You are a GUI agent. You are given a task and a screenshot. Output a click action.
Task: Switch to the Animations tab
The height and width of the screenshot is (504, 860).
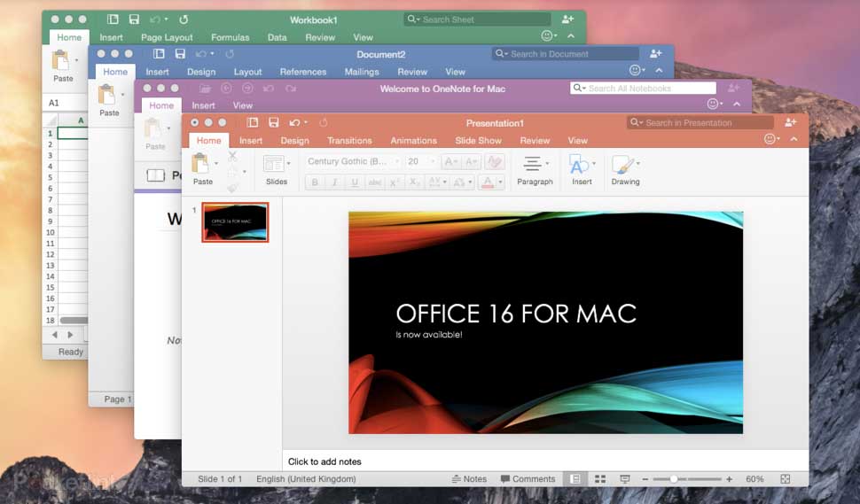coord(413,141)
